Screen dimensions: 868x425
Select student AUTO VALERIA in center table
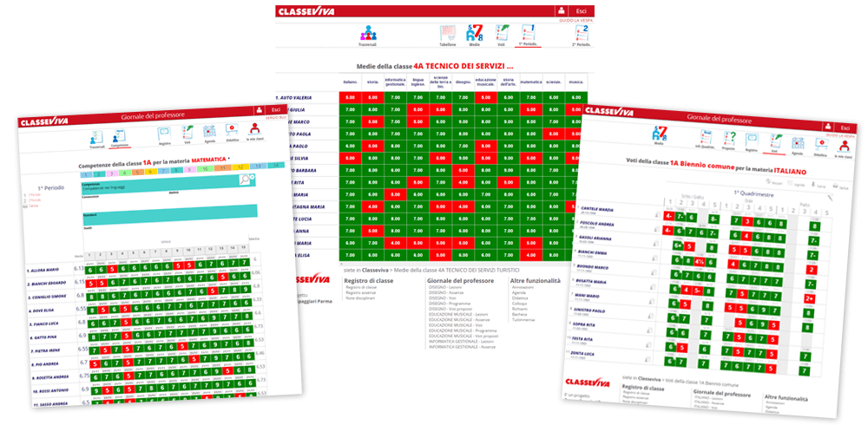click(x=294, y=97)
